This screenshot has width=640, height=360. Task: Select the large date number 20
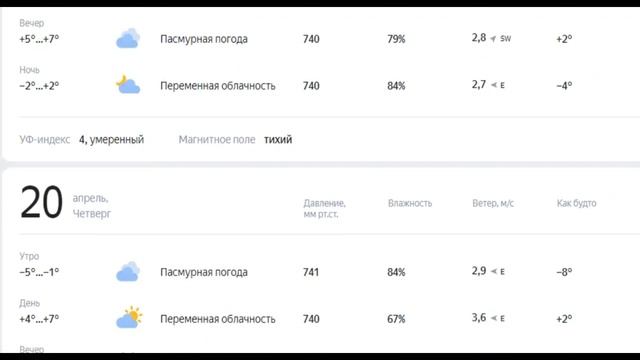pyautogui.click(x=41, y=202)
